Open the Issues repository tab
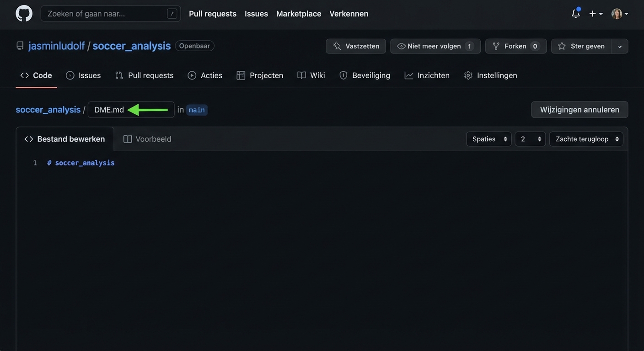Viewport: 644px width, 351px height. tap(83, 75)
